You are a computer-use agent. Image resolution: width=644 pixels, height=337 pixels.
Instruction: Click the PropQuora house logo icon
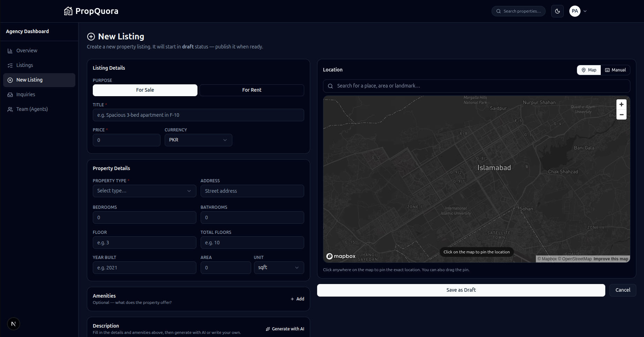(68, 11)
